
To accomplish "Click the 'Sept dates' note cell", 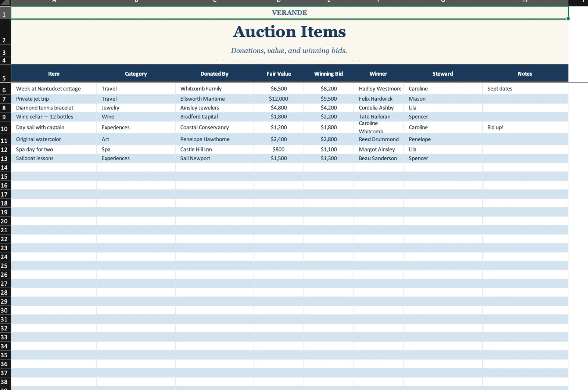I will 525,89.
